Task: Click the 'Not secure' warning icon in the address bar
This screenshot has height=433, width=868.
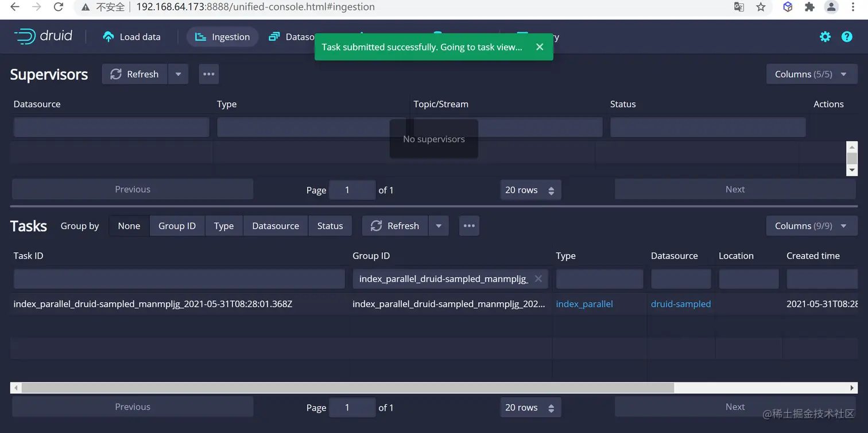Action: click(x=86, y=7)
